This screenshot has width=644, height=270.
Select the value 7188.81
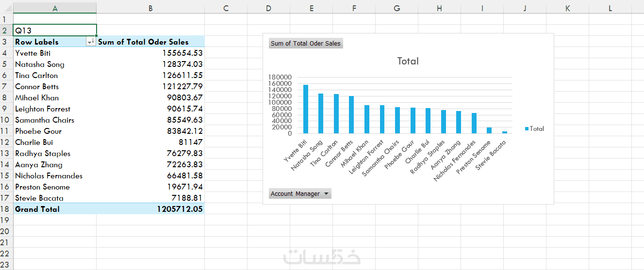pyautogui.click(x=150, y=198)
